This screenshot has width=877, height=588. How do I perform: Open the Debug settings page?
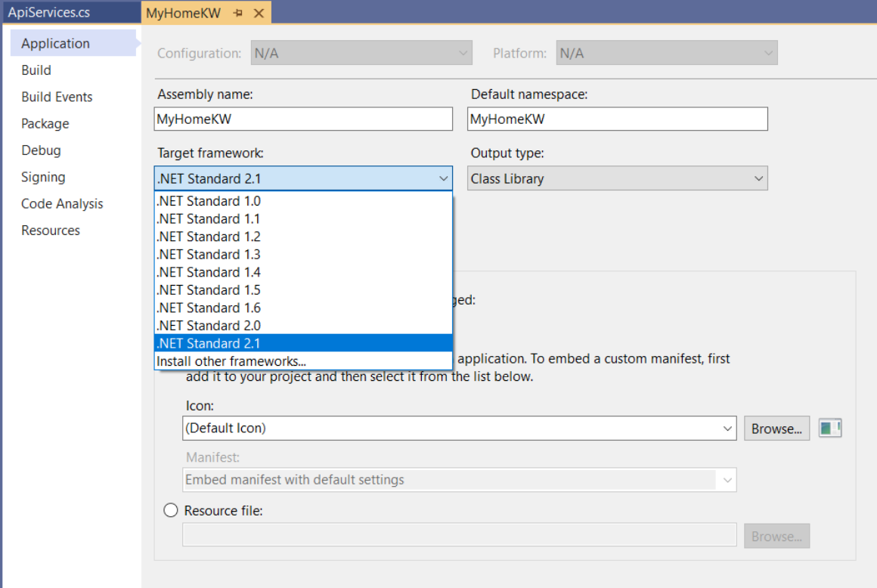click(41, 150)
